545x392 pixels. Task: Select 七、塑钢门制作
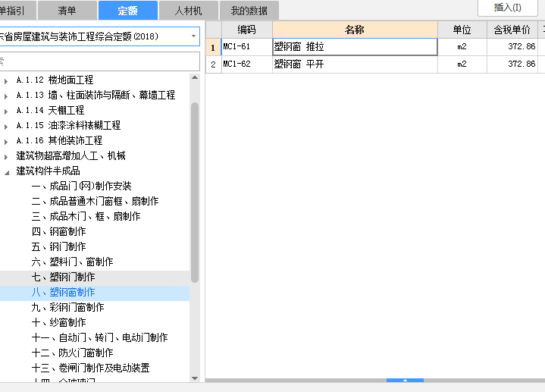tap(63, 277)
